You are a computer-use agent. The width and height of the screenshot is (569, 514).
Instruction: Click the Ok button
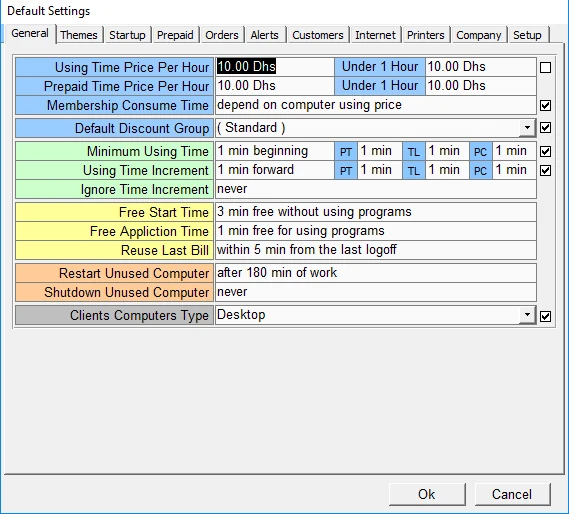427,494
